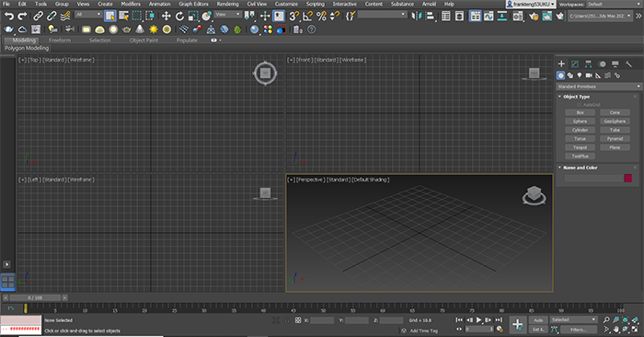The image size is (644, 337).
Task: Toggle the Percent Snap button
Action: (x=321, y=16)
